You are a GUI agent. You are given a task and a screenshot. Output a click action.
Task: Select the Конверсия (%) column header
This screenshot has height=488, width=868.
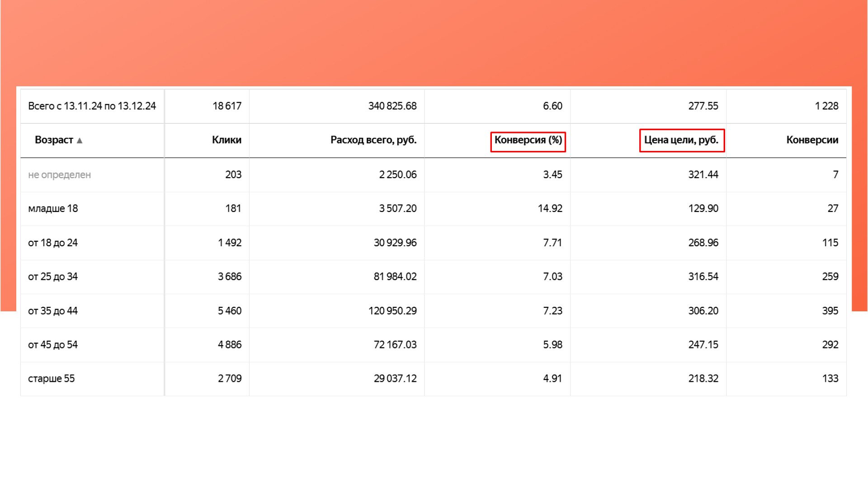pos(528,140)
